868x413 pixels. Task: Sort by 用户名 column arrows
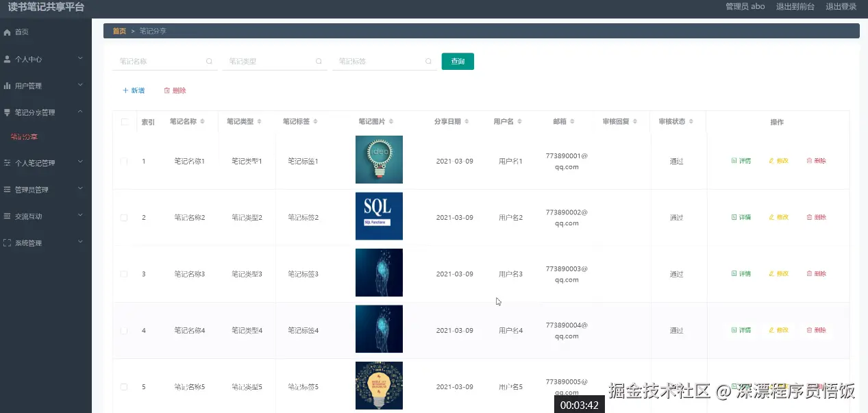520,121
